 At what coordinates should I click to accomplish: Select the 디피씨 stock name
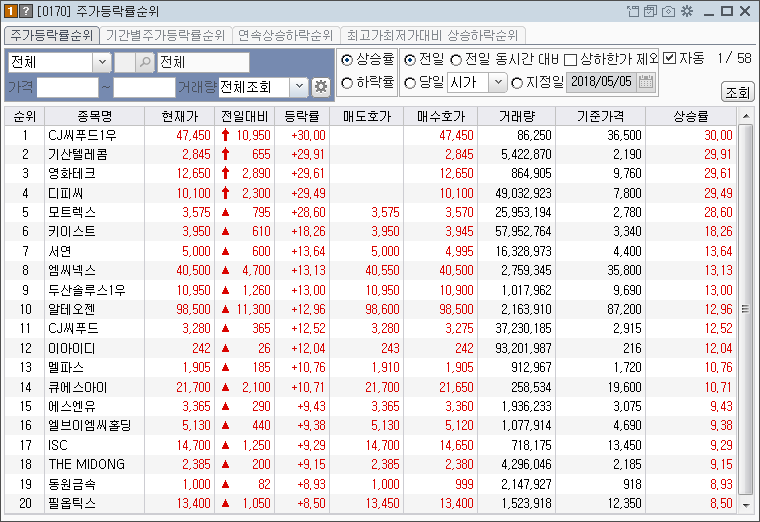tap(65, 193)
